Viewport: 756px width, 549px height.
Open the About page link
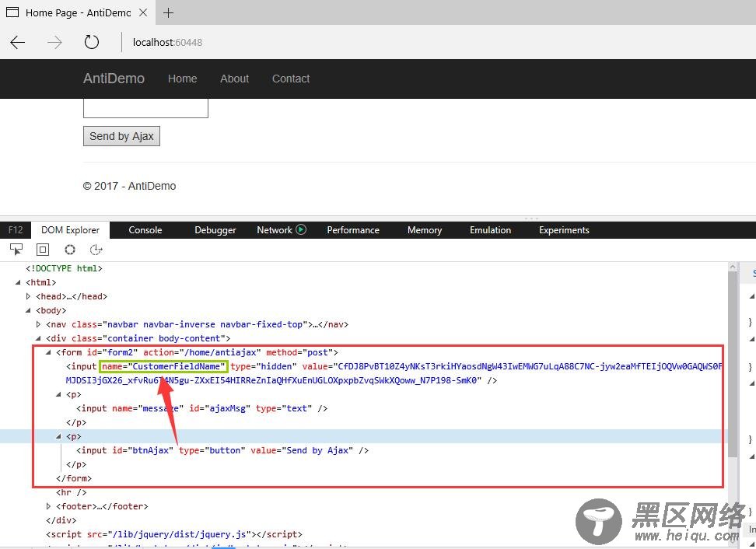pos(234,79)
